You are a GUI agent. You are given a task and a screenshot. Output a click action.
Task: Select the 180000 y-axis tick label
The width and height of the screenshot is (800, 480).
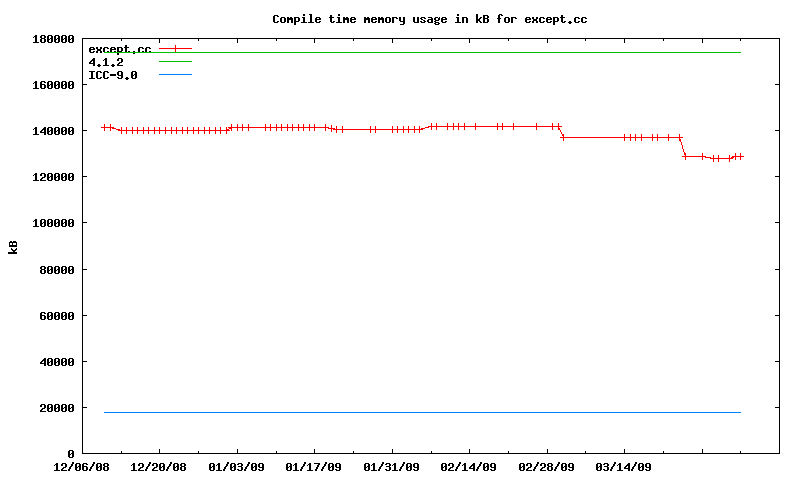pos(54,39)
